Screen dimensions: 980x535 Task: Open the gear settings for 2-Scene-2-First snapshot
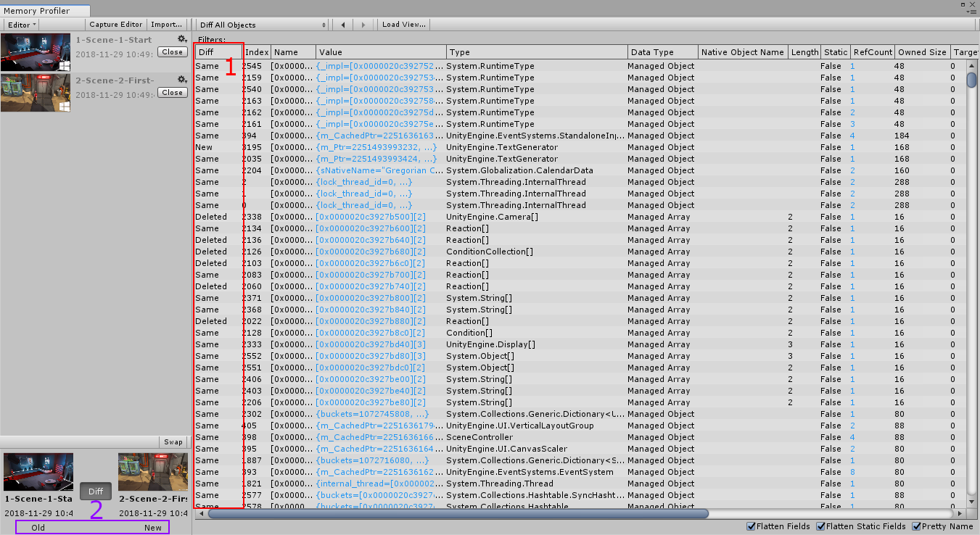coord(181,80)
